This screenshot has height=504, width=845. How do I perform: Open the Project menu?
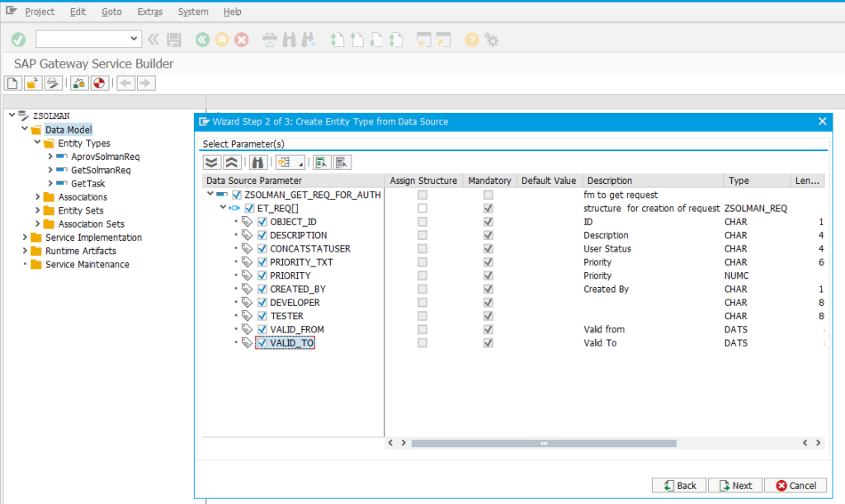click(40, 12)
